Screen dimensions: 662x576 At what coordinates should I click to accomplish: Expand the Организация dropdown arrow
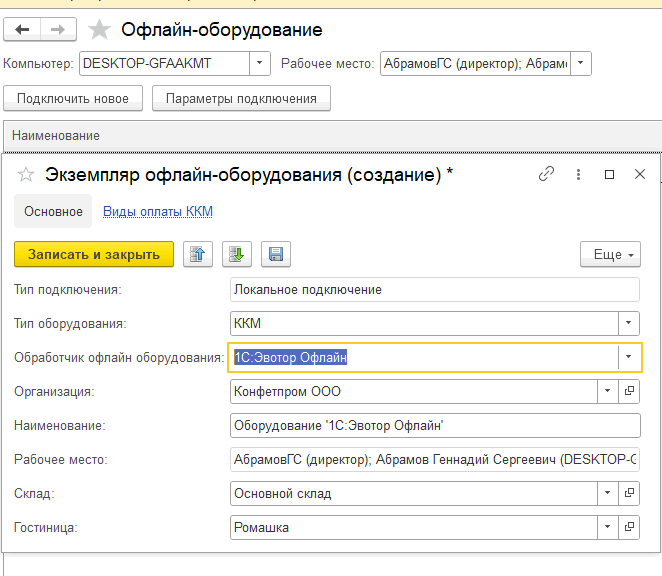pos(608,391)
